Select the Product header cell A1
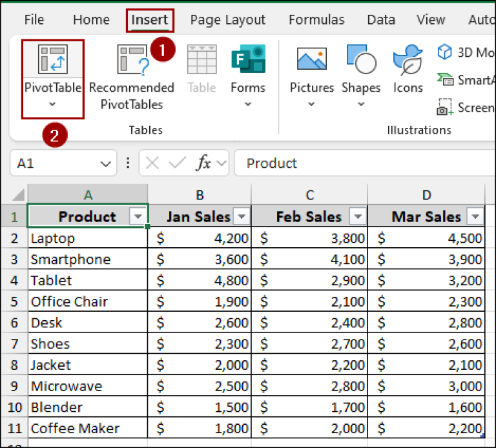Screen dimensions: 496x448 point(88,216)
